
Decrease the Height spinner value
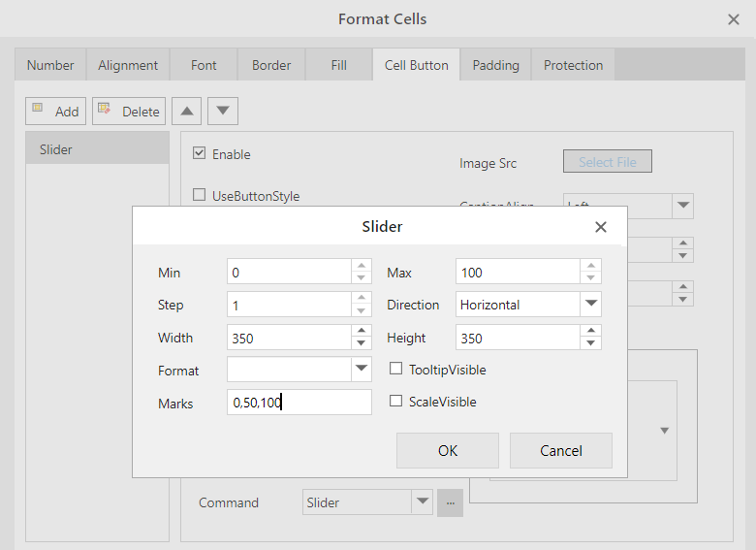point(590,343)
